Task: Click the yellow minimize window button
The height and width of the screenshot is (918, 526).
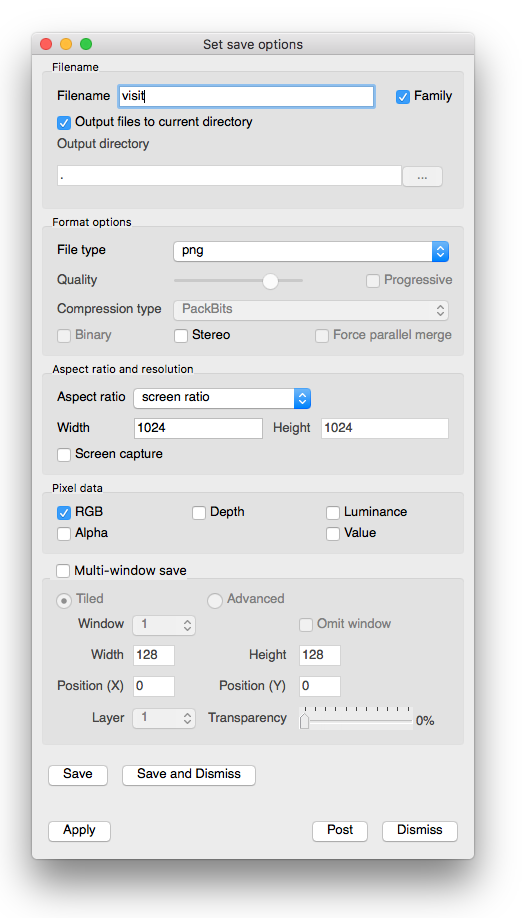Action: coord(66,44)
